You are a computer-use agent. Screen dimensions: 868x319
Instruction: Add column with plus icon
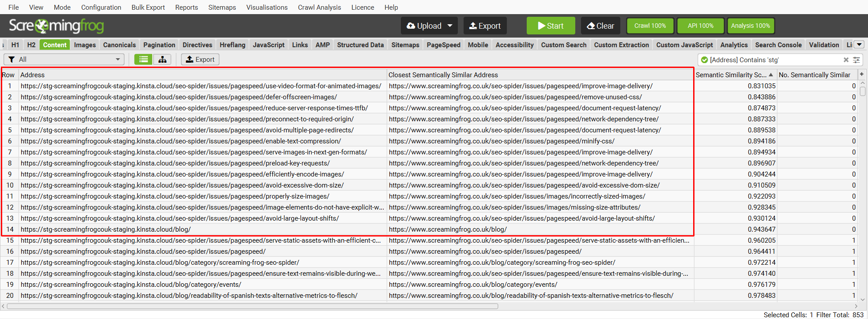862,74
